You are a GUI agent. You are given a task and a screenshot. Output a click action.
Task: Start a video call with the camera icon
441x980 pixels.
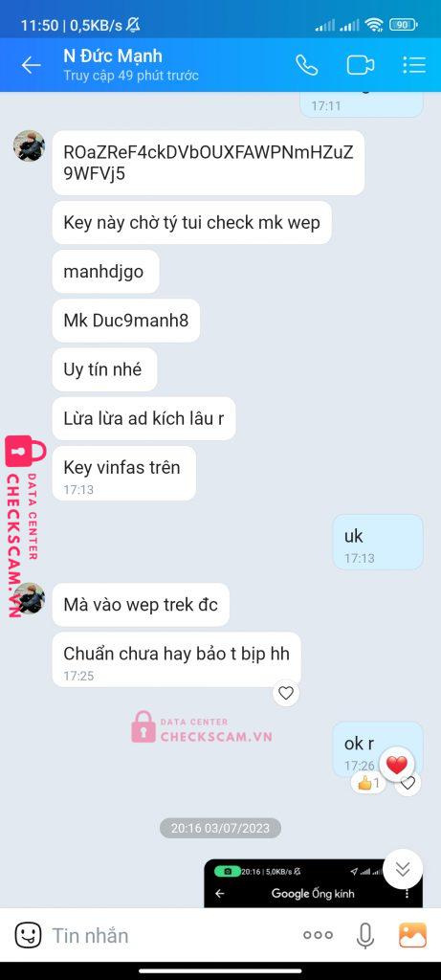(x=361, y=65)
